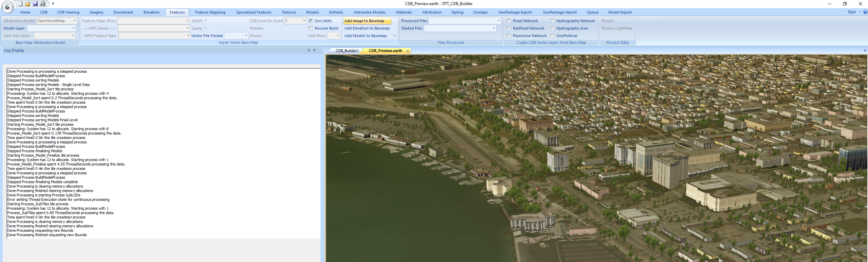Click the Attribution ribbon tab
The height and width of the screenshot is (262, 868).
(432, 12)
